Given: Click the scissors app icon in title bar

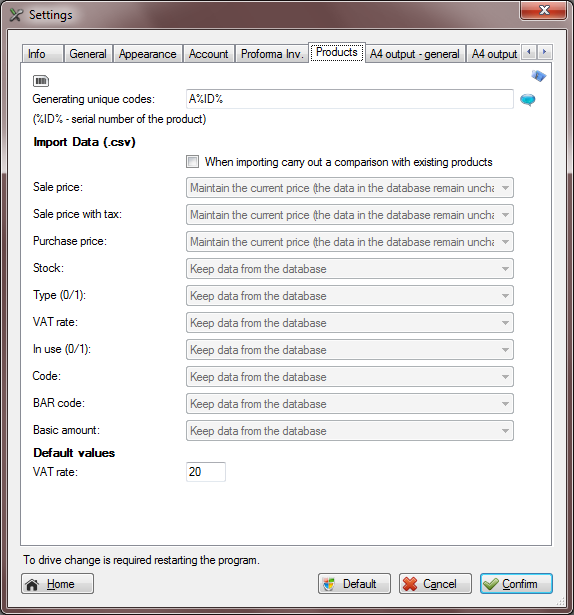Looking at the screenshot, I should point(16,15).
